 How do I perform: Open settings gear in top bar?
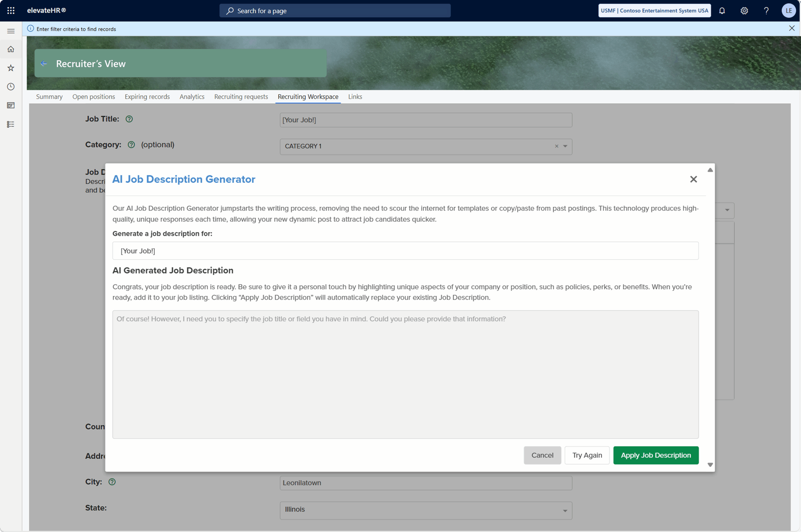point(744,11)
